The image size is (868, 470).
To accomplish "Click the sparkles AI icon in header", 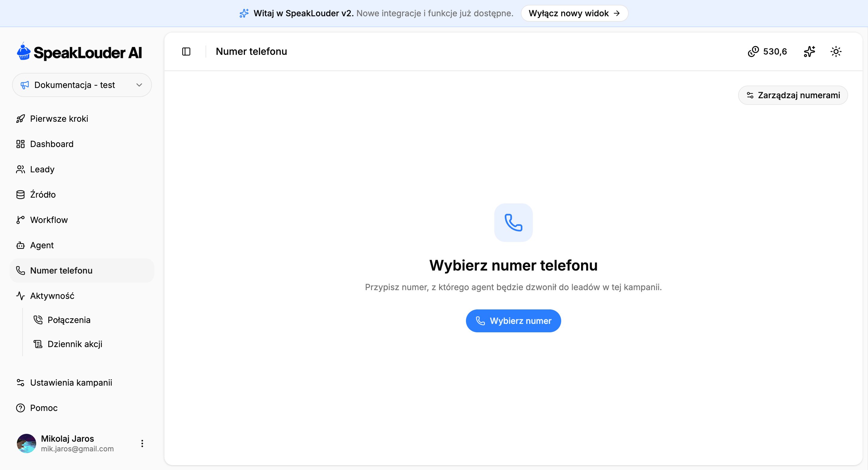I will tap(809, 52).
